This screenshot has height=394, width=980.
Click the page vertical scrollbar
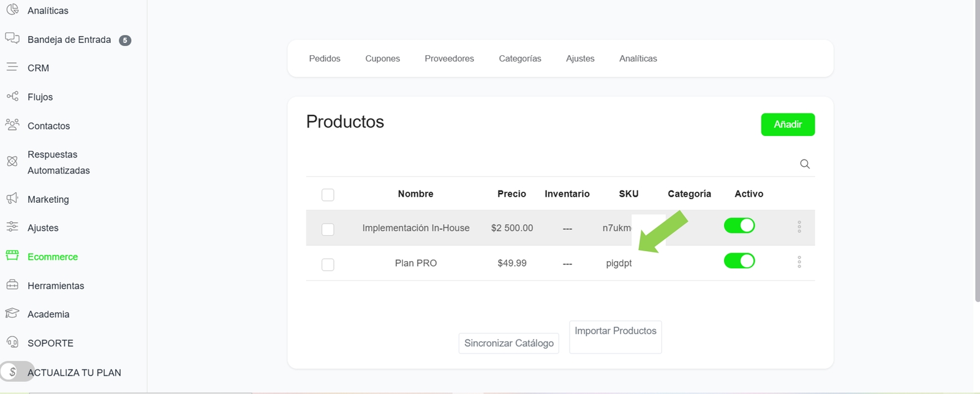coord(976,153)
